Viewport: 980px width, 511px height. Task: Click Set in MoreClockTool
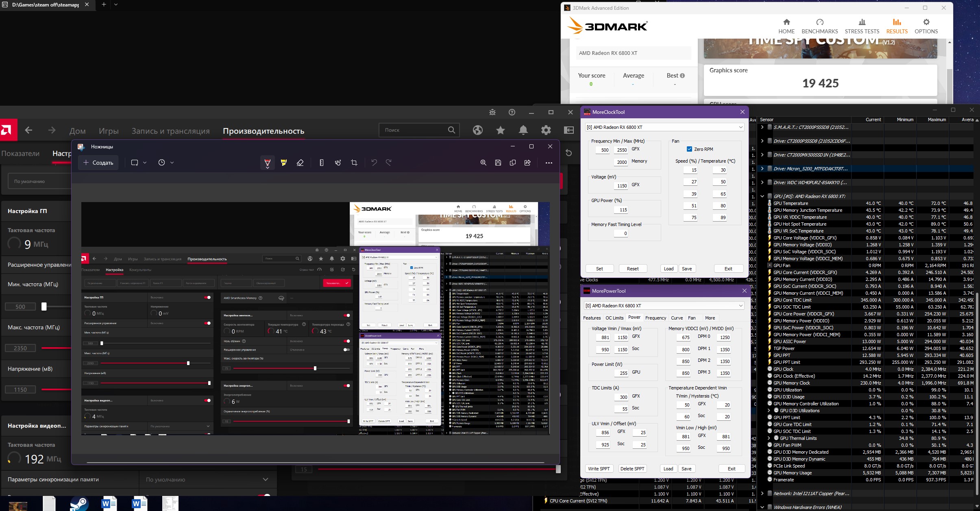coord(600,269)
